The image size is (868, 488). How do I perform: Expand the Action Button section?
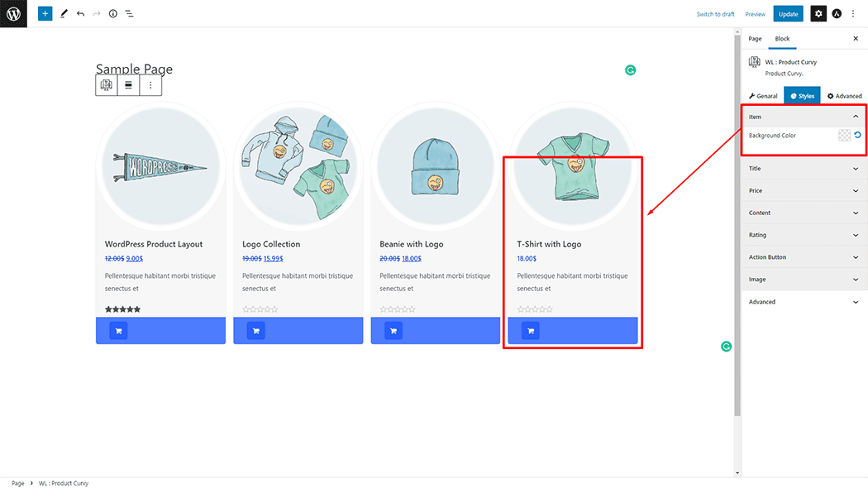click(803, 257)
